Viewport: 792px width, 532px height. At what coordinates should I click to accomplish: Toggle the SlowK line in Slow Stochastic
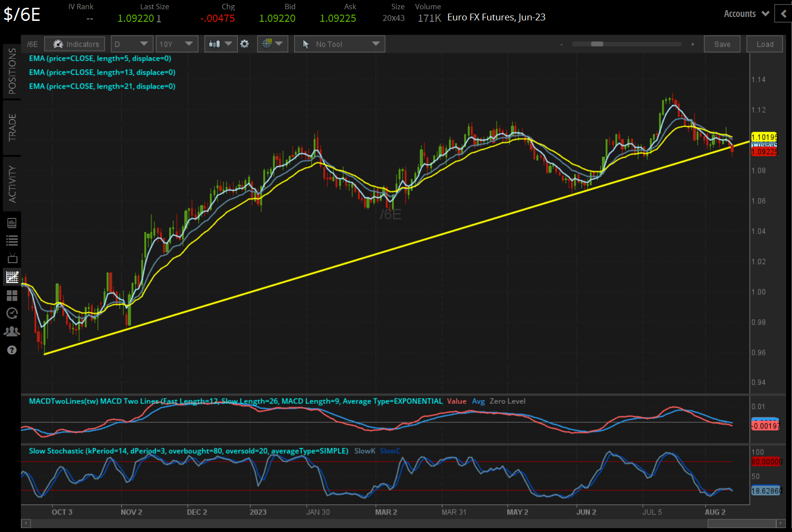pyautogui.click(x=364, y=451)
